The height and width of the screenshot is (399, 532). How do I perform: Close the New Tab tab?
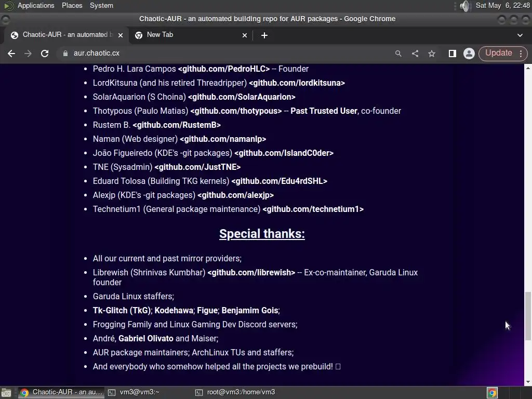(245, 35)
